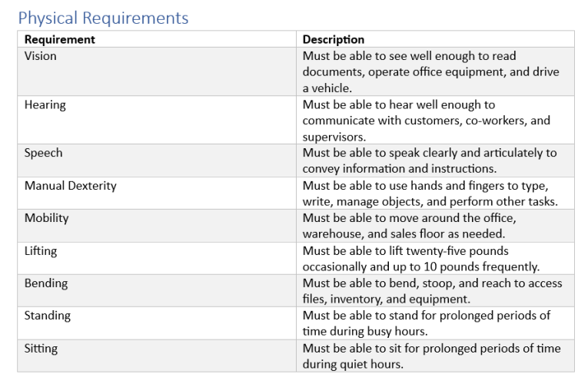Click the Vision requirement cell
The height and width of the screenshot is (384, 588).
pos(157,71)
